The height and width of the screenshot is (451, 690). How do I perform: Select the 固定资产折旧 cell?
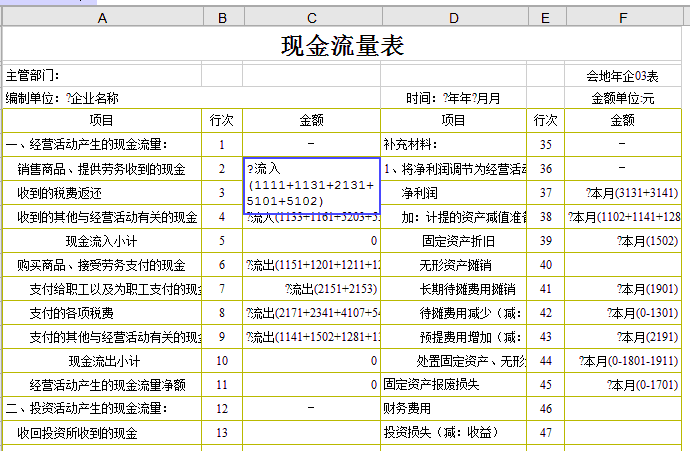(x=453, y=241)
